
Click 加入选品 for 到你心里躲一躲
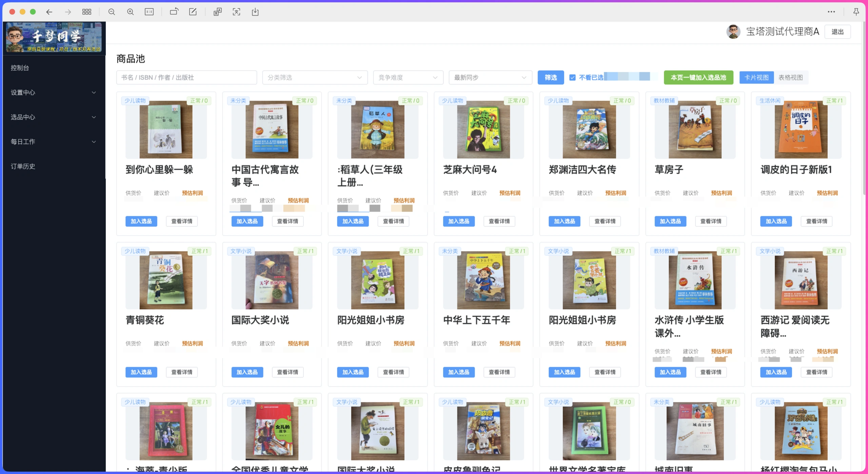pos(141,221)
